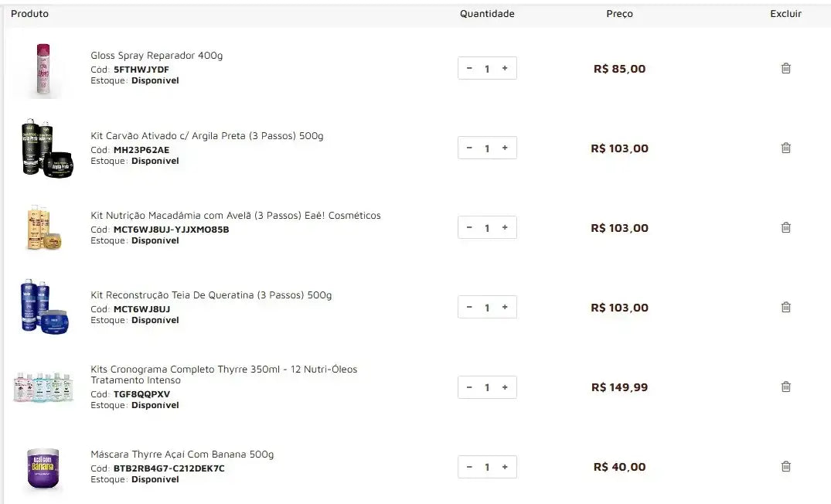The width and height of the screenshot is (831, 504).
Task: Delete Máscara Thyrre Açaí Com Banana
Action: tap(785, 466)
